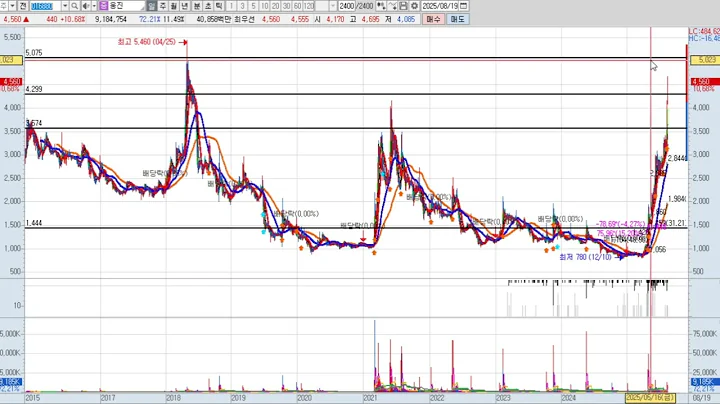Choose the 60 interval button
Image resolution: width=720 pixels, height=404 pixels.
298,6
